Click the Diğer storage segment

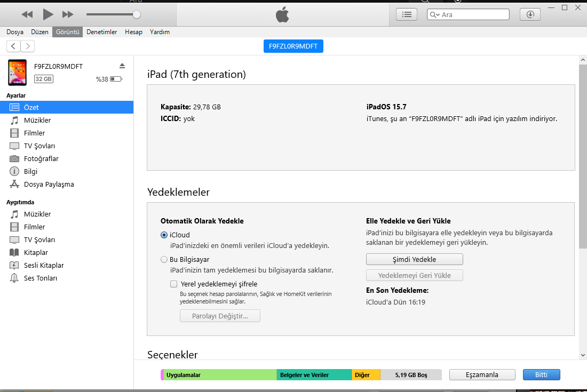[366, 375]
